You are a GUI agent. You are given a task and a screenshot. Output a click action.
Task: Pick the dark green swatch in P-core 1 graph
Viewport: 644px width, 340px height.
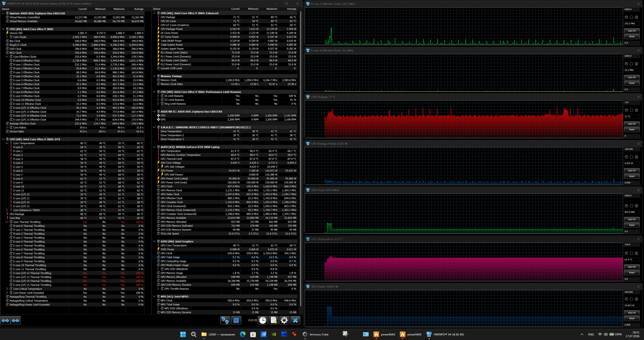tap(626, 17)
